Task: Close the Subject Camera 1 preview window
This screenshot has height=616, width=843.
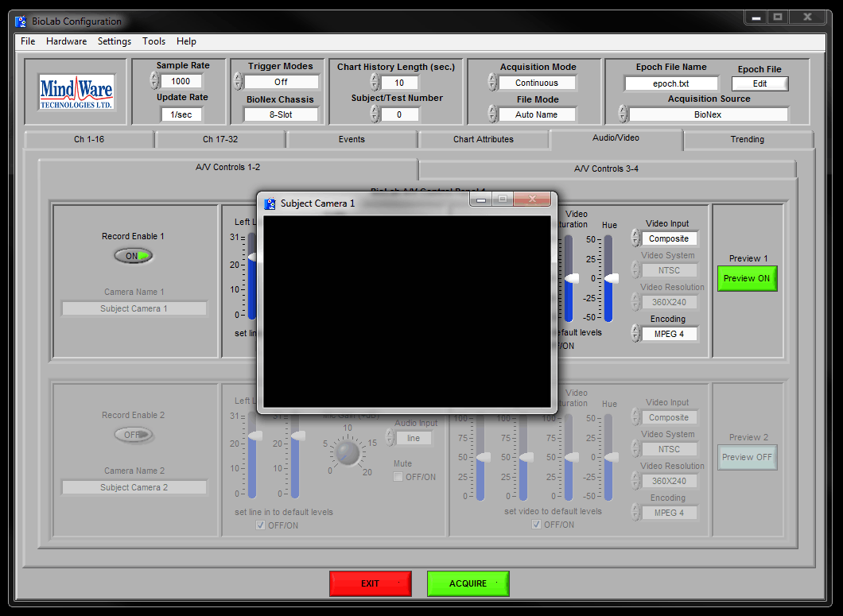Action: (x=532, y=199)
